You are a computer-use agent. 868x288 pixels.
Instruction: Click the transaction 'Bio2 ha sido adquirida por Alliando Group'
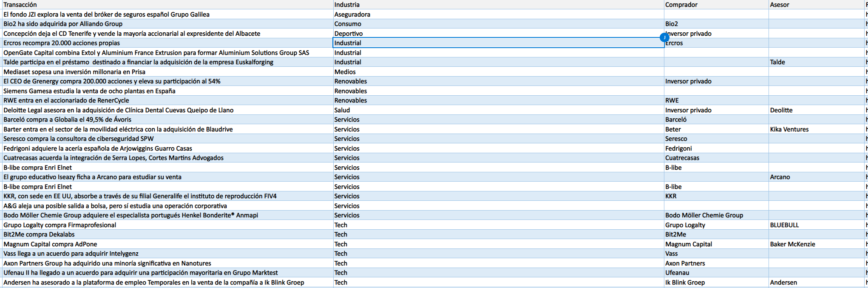pos(167,24)
